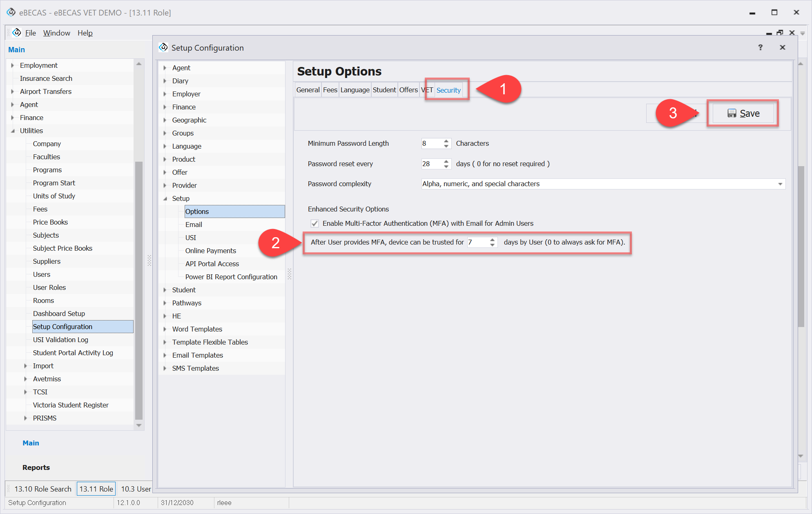The height and width of the screenshot is (514, 812).
Task: Expand the Finance node in configuration tree
Action: (165, 107)
